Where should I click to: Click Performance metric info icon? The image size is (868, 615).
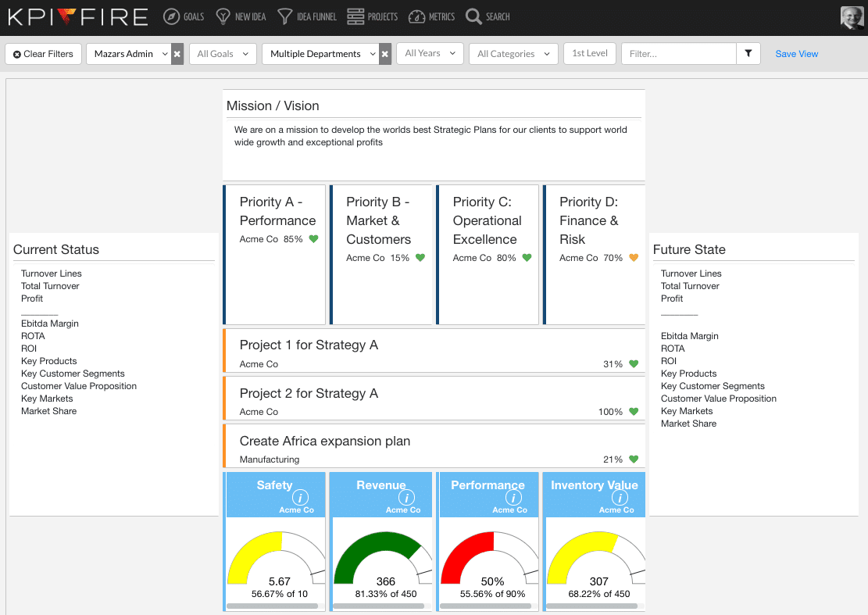[513, 498]
